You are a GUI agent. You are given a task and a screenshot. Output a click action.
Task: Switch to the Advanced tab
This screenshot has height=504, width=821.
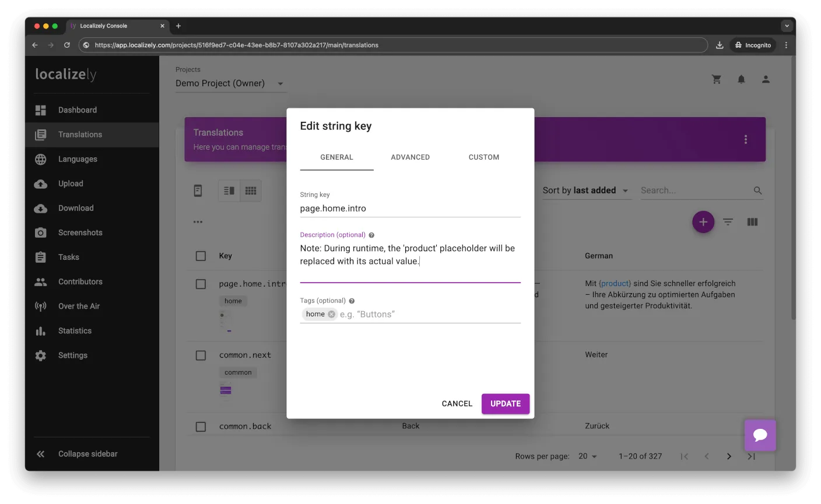point(410,157)
